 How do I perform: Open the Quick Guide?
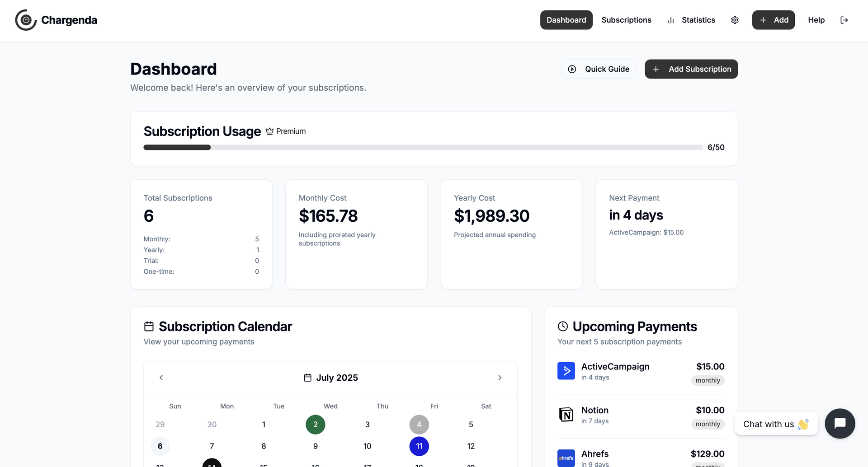[599, 69]
